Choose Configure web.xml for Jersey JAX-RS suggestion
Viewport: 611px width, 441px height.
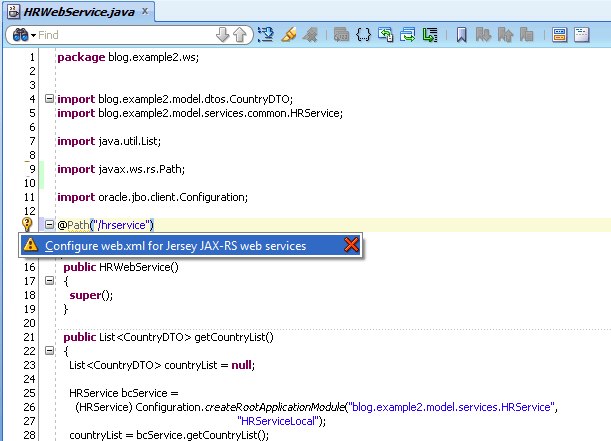[x=175, y=246]
